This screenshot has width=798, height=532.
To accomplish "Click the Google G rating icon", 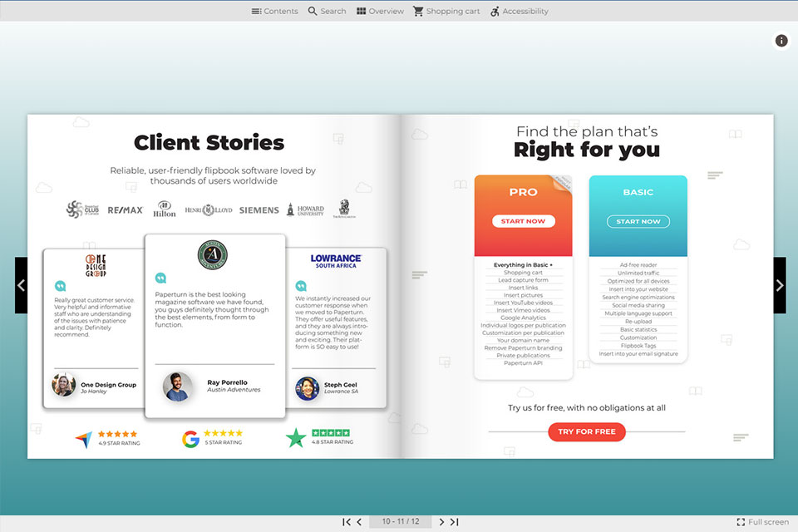I will [x=190, y=439].
